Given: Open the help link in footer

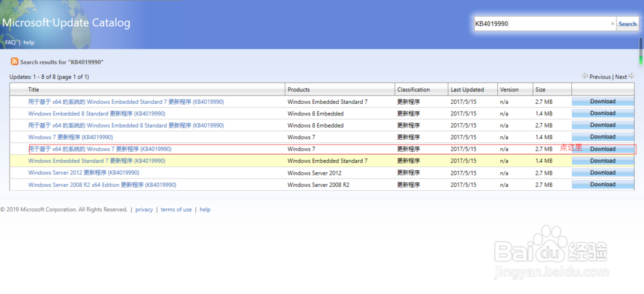Looking at the screenshot, I should tap(205, 210).
